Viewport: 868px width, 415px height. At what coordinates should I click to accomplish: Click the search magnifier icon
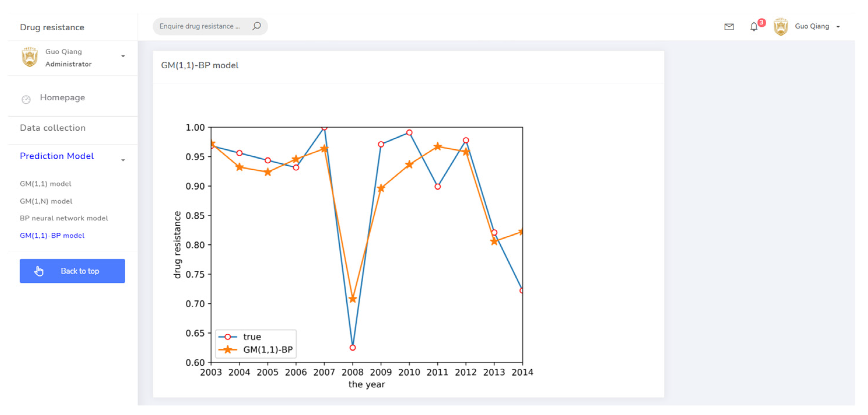coord(256,26)
